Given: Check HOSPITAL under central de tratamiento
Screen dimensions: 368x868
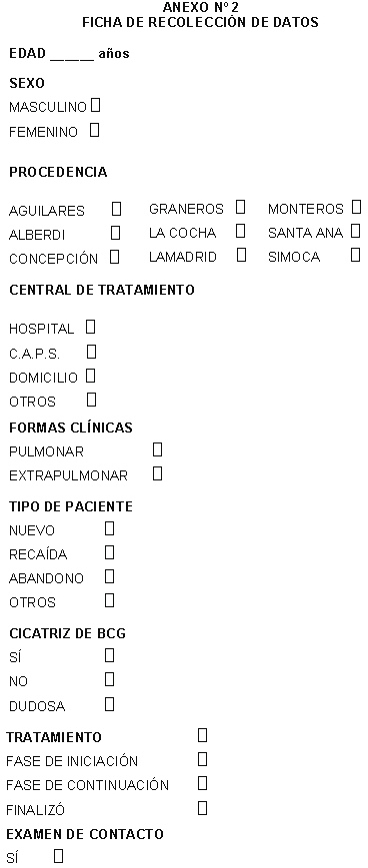Looking at the screenshot, I should pyautogui.click(x=91, y=328).
